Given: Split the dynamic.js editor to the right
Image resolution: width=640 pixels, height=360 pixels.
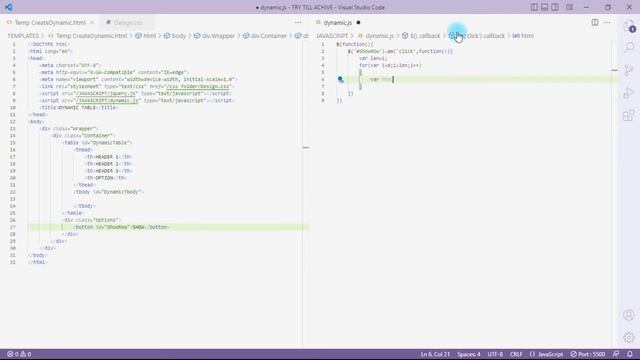Looking at the screenshot, I should (x=595, y=22).
